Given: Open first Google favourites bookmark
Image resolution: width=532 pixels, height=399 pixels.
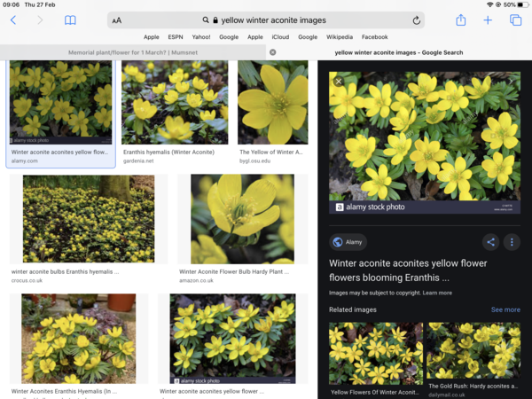Looking at the screenshot, I should point(229,37).
